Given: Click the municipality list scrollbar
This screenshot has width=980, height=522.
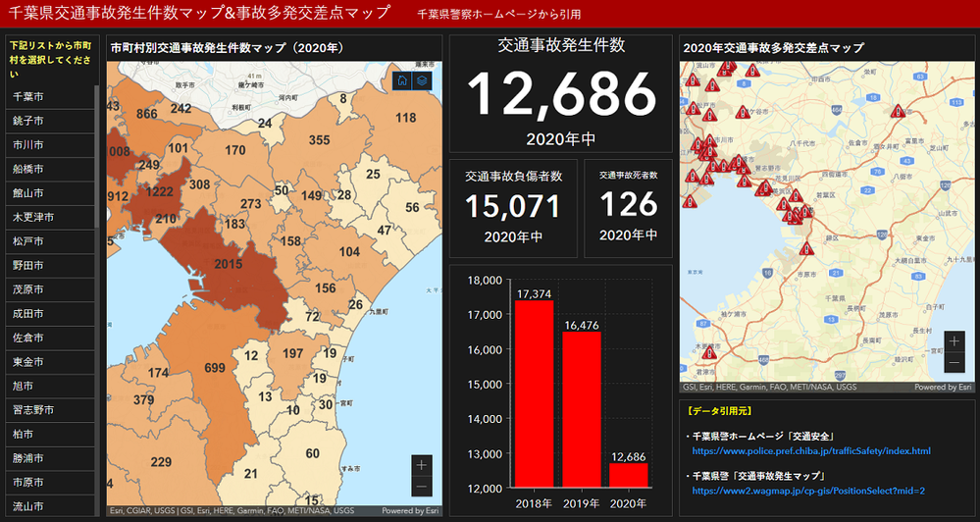Looking at the screenshot, I should click(x=97, y=156).
